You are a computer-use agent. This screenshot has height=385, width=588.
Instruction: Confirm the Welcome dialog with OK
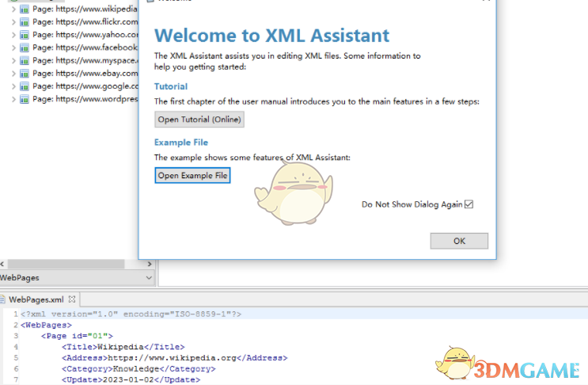[459, 241]
